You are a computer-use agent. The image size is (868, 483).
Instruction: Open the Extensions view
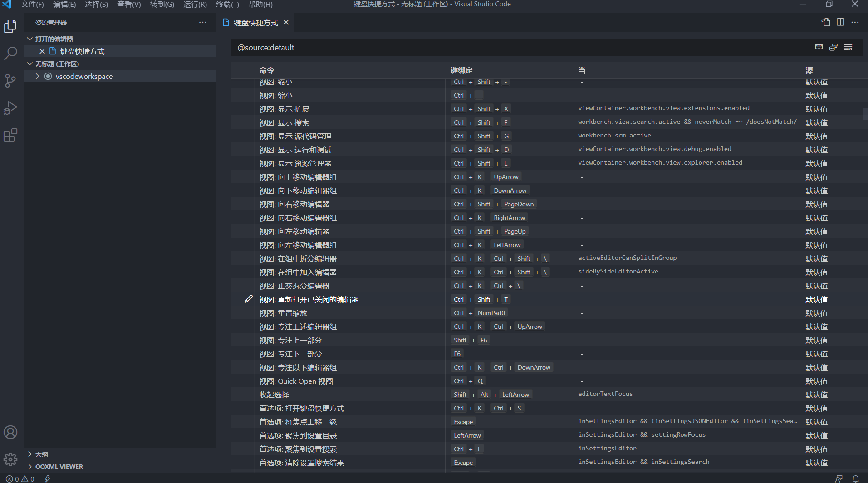(10, 135)
